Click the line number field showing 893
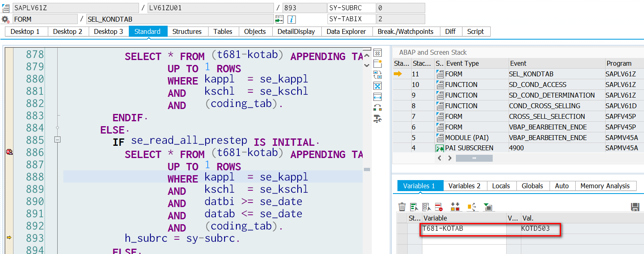The width and height of the screenshot is (644, 254). 305,8
